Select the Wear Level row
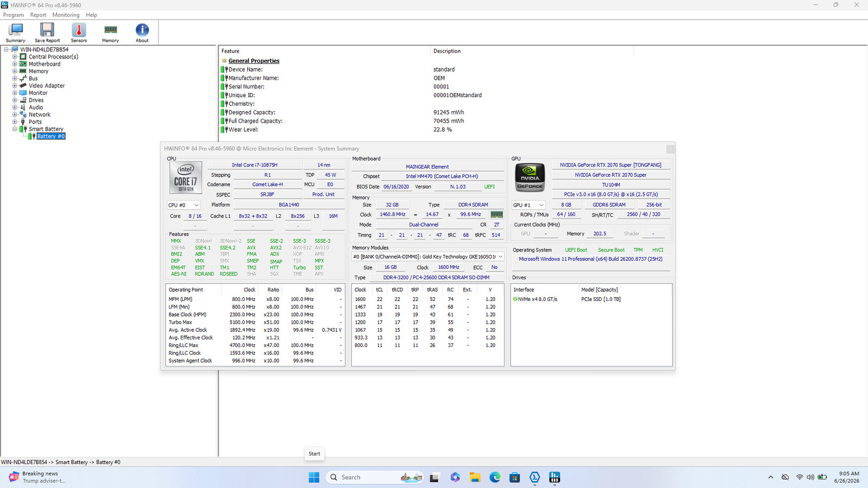 (426, 130)
